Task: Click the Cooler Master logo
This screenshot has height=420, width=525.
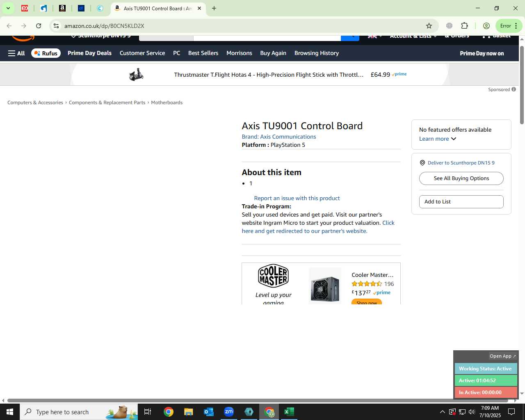Action: [x=273, y=276]
